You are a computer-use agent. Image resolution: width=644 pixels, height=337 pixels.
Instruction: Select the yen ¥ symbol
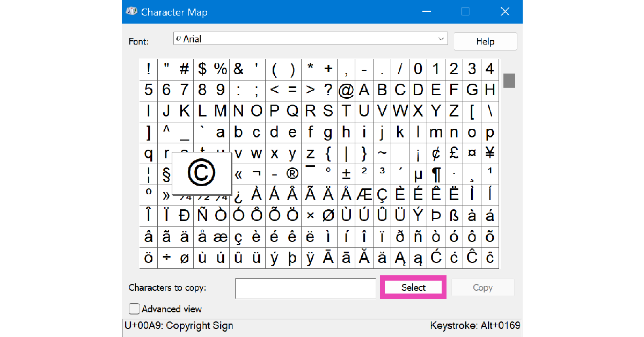(x=490, y=153)
